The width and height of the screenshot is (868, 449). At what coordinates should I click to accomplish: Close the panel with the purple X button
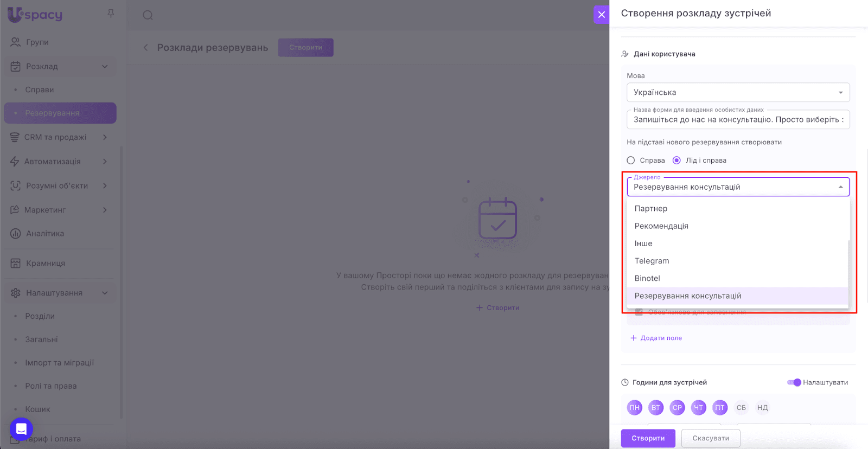pos(601,15)
